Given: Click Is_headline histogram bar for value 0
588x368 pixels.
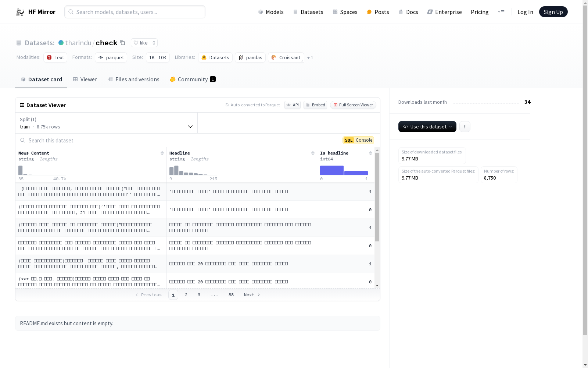Looking at the screenshot, I should (332, 170).
